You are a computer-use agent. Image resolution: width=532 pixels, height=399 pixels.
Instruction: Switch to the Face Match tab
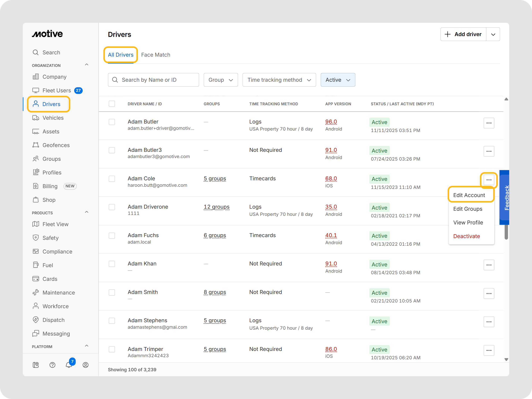point(156,55)
